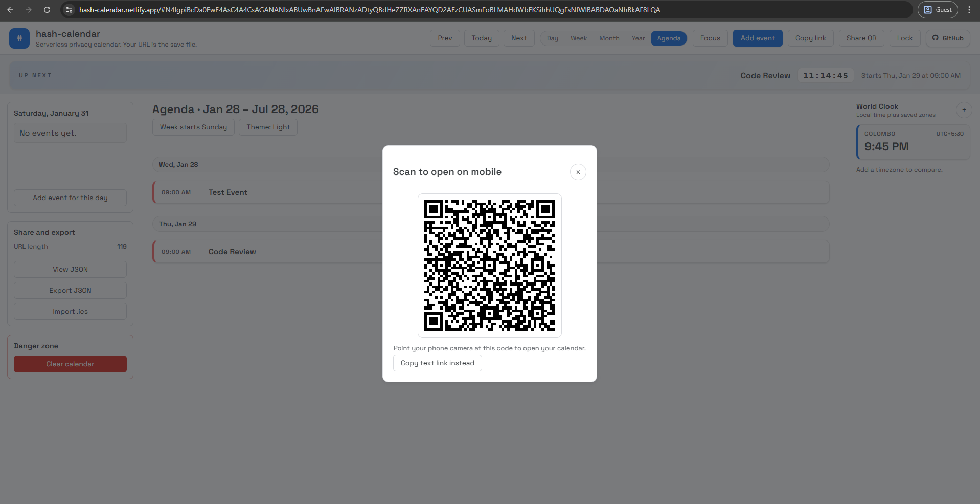Close the Scan to open on mobile dialog
980x504 pixels.
(x=578, y=172)
